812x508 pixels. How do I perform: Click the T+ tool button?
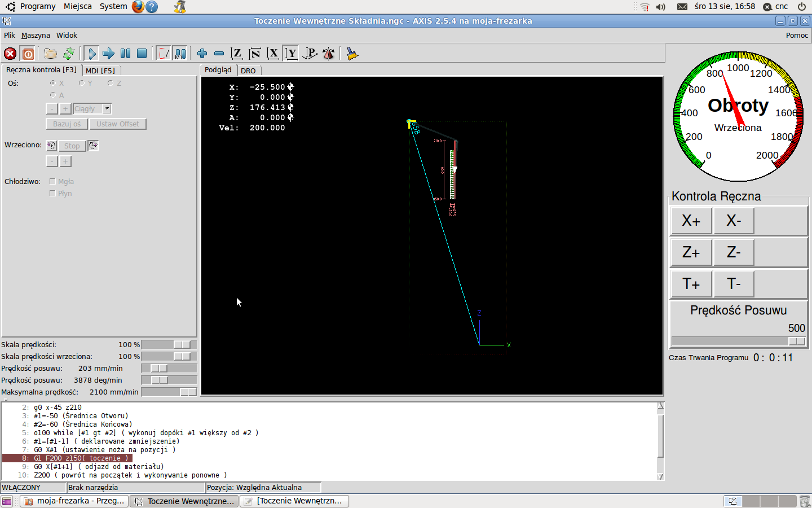[691, 284]
